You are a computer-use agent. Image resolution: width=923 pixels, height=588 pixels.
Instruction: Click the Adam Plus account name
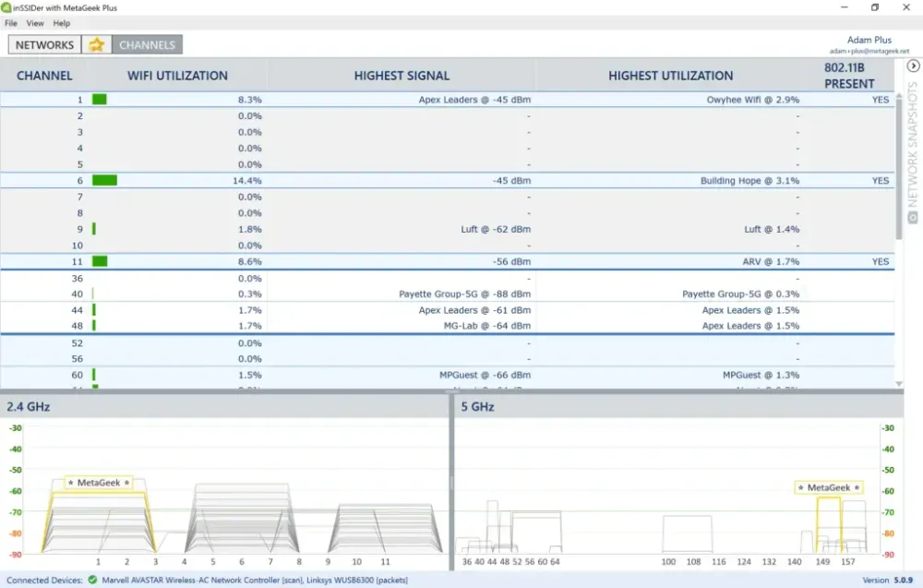pos(869,39)
